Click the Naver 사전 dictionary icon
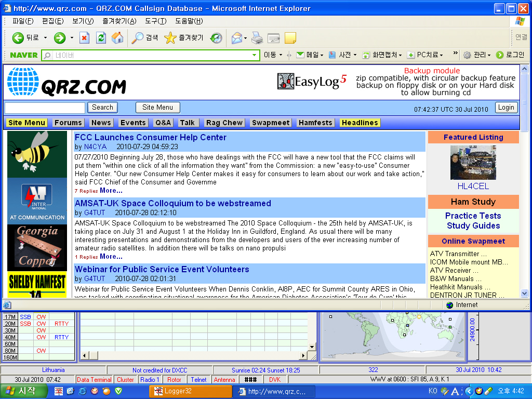The image size is (532, 399). [332, 55]
